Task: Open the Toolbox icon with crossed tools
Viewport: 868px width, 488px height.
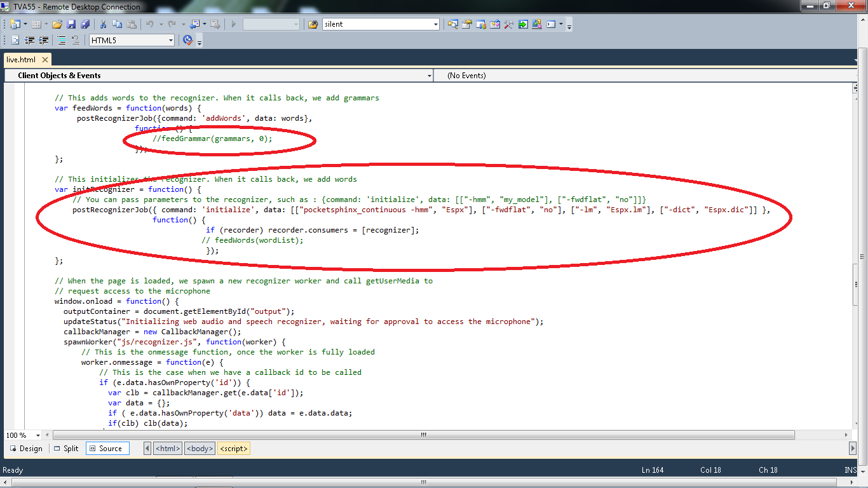Action: [509, 24]
